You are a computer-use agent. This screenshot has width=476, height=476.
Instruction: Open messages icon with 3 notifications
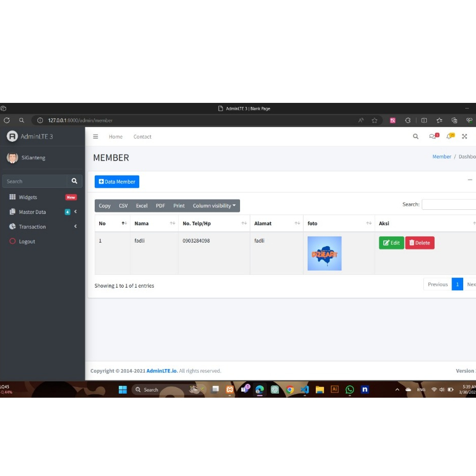coord(432,137)
